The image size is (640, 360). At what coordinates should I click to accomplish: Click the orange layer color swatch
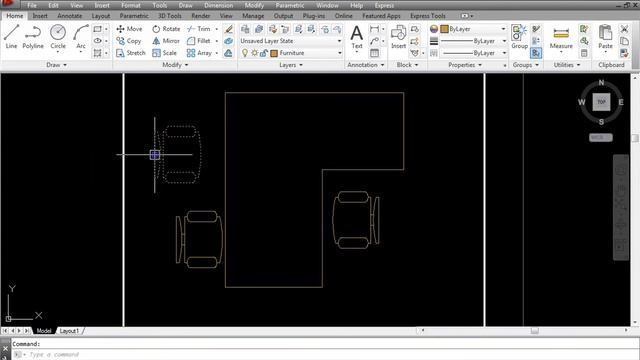pos(274,53)
